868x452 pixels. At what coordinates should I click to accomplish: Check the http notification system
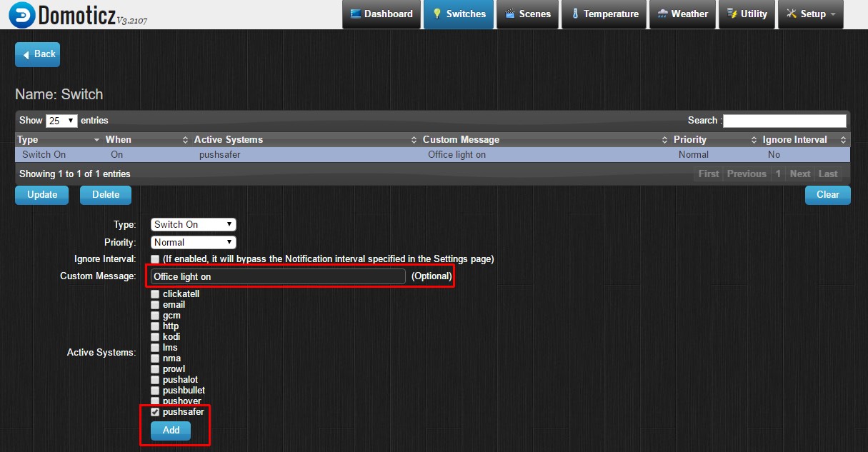pos(155,326)
